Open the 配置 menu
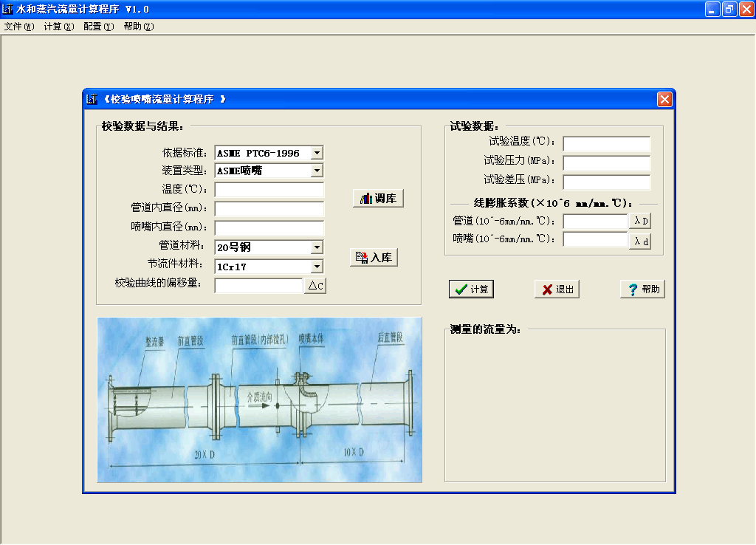Viewport: 756px width, 545px height. (98, 27)
